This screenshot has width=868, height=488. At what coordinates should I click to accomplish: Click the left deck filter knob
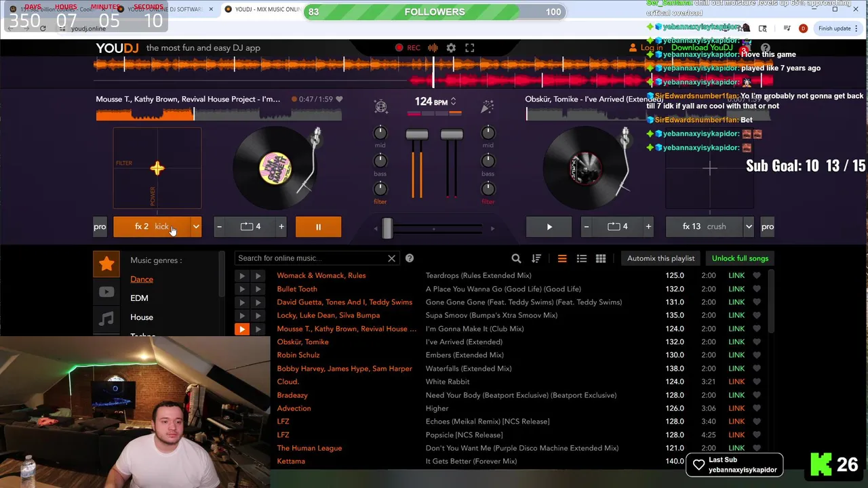point(380,188)
